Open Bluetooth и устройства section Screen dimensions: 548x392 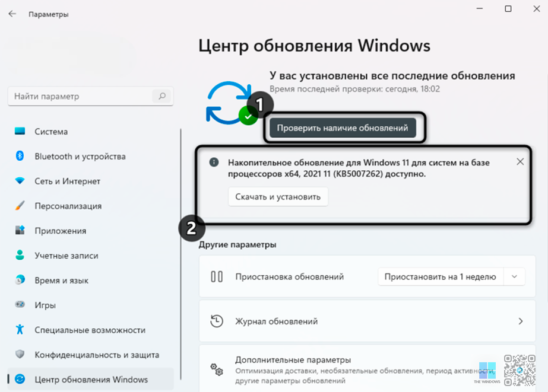[x=90, y=157]
